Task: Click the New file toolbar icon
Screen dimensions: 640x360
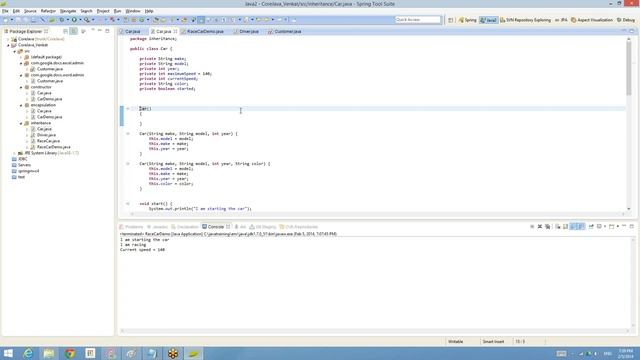Action: (x=6, y=20)
